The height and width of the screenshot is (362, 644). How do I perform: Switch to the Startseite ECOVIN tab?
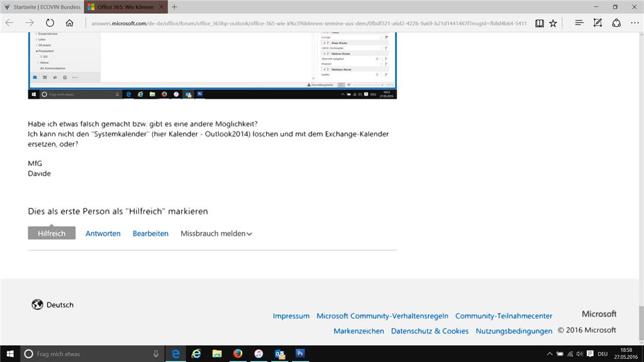coord(42,7)
